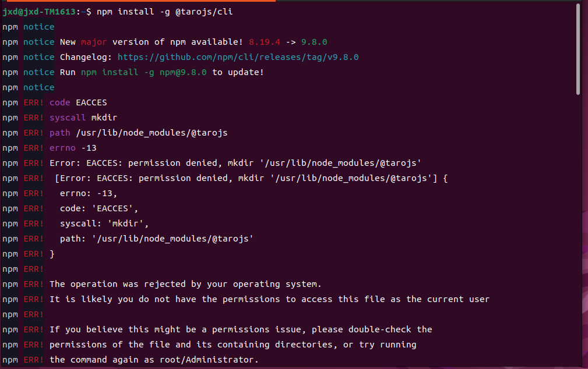Click the bracketed [Error: EACCES line's opening bracket
Image resolution: width=588 pixels, height=369 pixels.
tap(57, 178)
